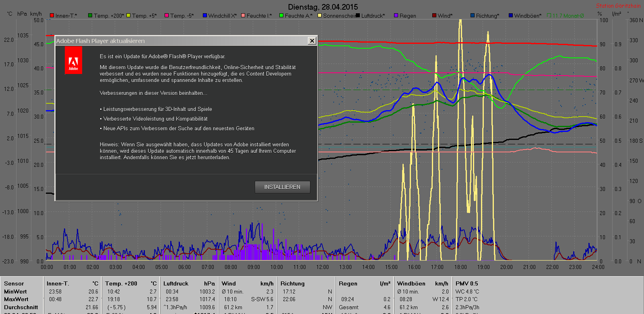The image size is (644, 314).
Task: Click the date title Dienstag, 28.04.2015
Action: click(x=323, y=7)
